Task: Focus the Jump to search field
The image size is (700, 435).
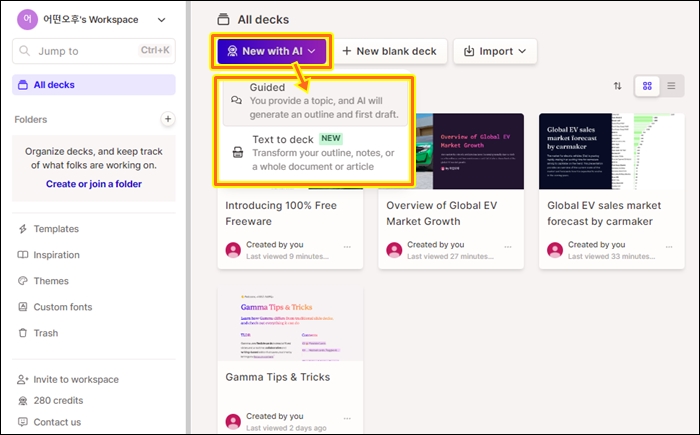Action: pos(94,51)
